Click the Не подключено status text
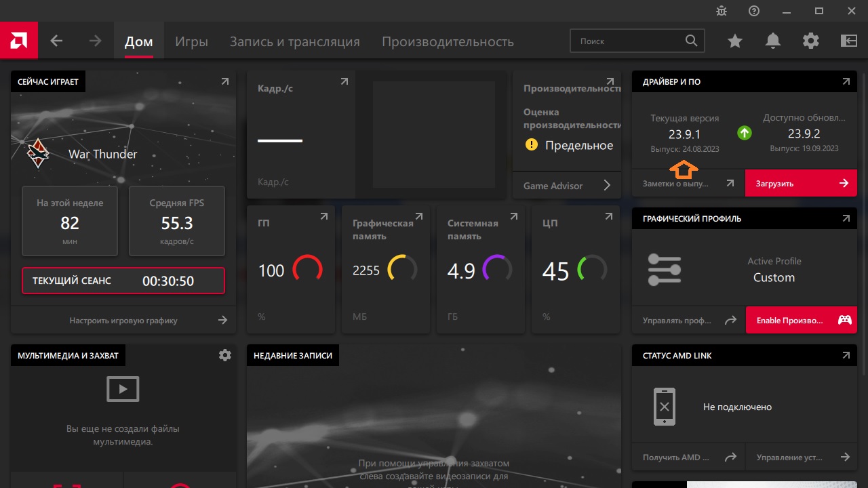 738,407
